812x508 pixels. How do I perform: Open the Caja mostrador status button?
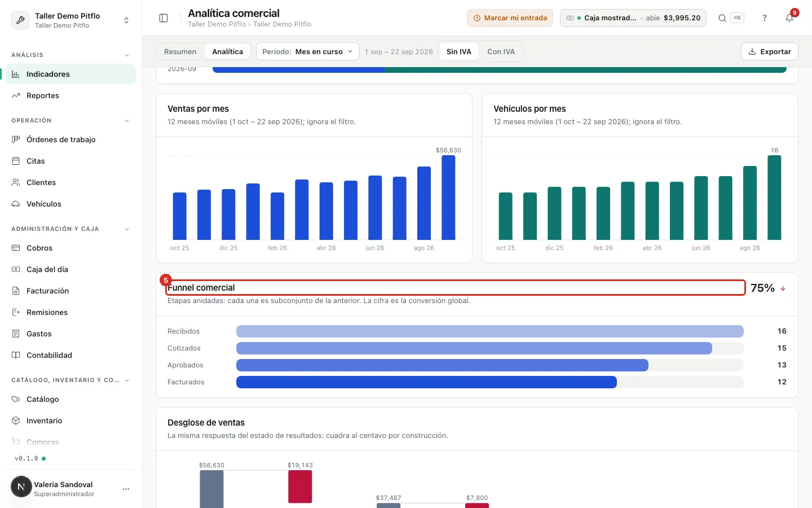pyautogui.click(x=633, y=18)
